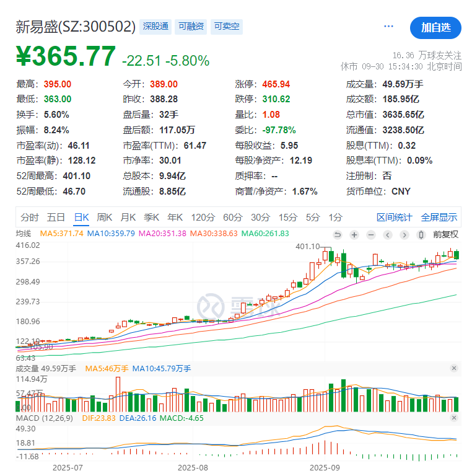Pan chart right with the right arrow icon
This screenshot has height=476, width=472.
pos(404,235)
